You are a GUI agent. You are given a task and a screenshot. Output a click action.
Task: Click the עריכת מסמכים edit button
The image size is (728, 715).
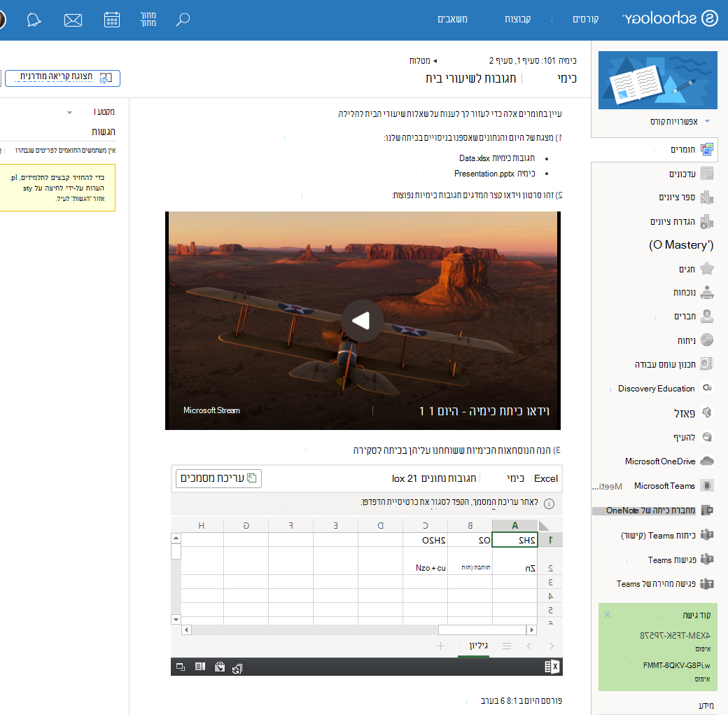(218, 478)
